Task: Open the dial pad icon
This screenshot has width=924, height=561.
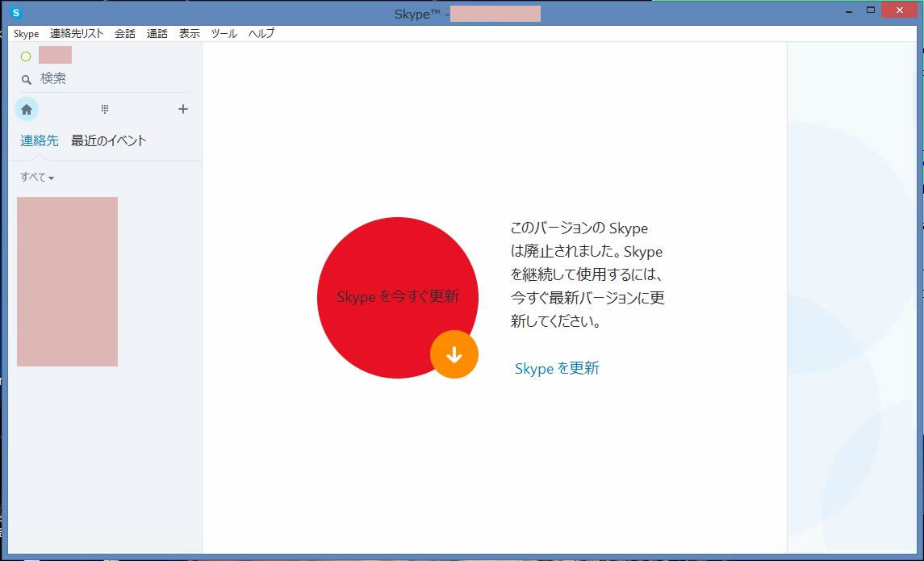Action: point(105,109)
